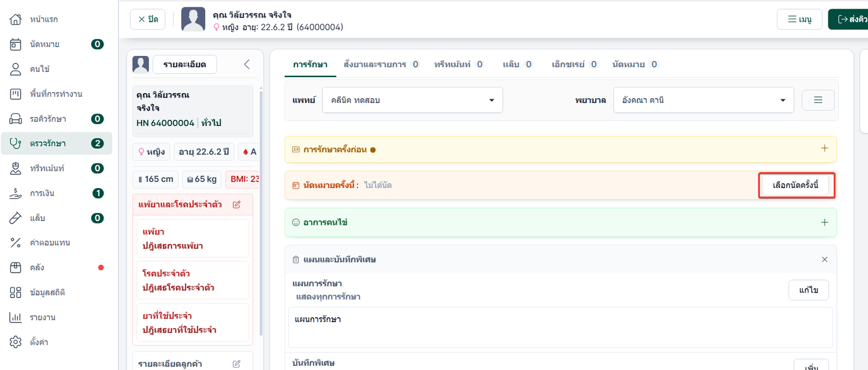Viewport: 868px width, 370px height.
Task: Click ส่งคิว send queue button
Action: pyautogui.click(x=848, y=19)
